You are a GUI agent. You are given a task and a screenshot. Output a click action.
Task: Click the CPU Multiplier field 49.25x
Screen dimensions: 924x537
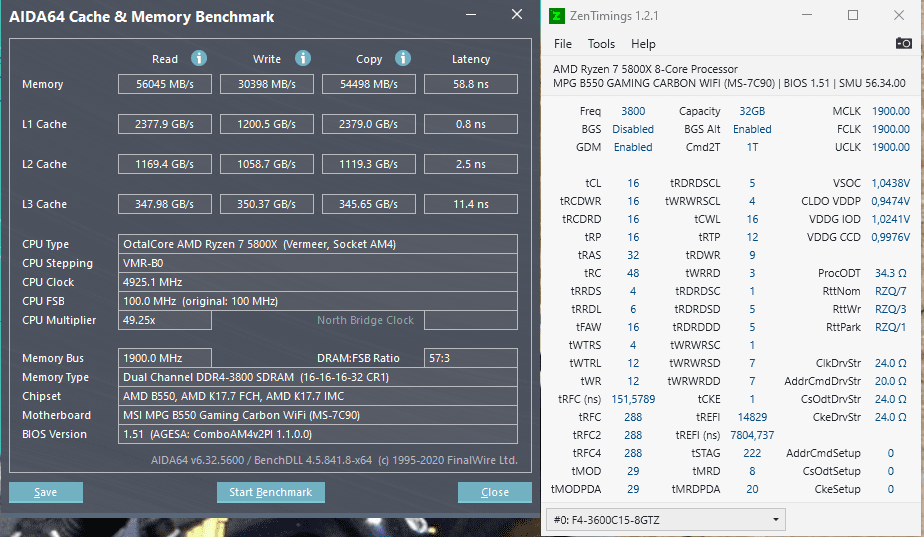point(164,320)
